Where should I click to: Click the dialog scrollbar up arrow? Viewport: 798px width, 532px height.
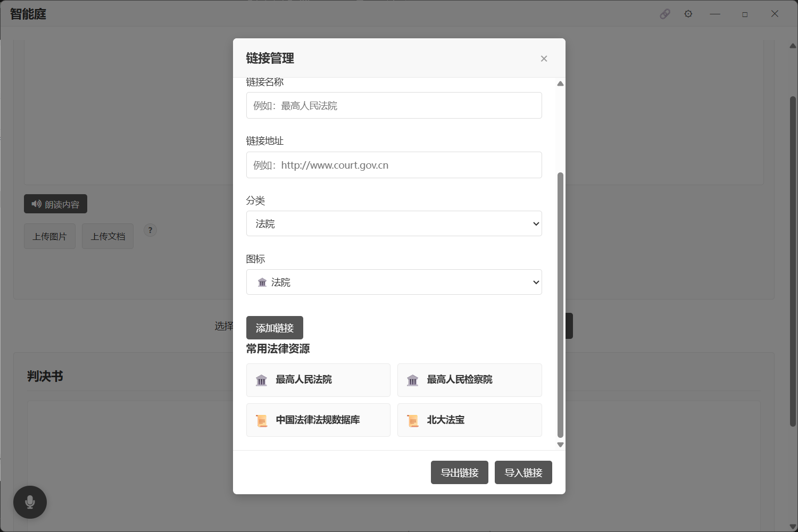pos(560,84)
